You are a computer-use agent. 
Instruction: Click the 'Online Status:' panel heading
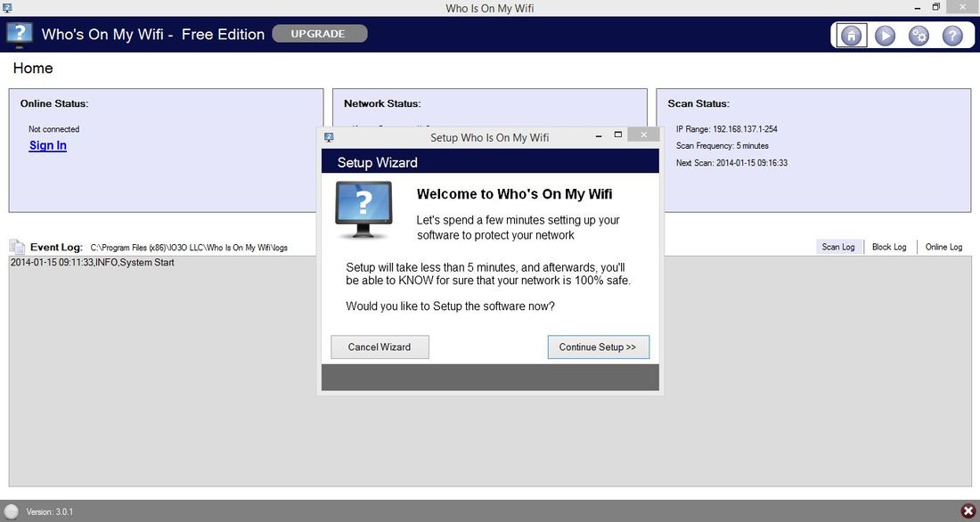click(x=54, y=103)
